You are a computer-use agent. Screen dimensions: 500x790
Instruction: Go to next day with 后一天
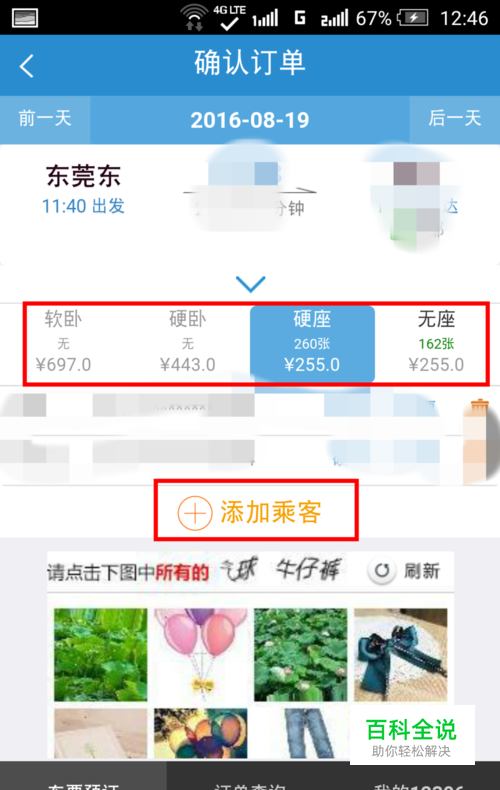[455, 119]
